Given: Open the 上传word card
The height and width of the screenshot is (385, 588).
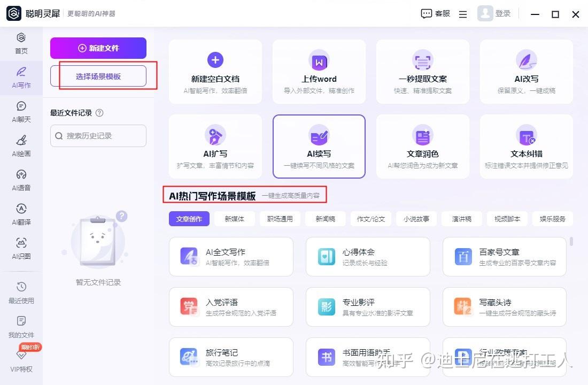Looking at the screenshot, I should pos(319,72).
